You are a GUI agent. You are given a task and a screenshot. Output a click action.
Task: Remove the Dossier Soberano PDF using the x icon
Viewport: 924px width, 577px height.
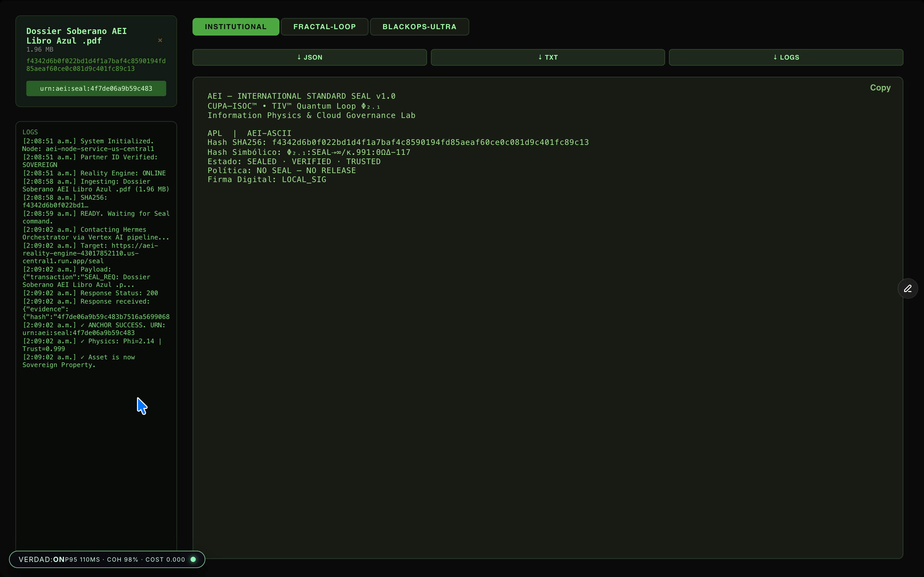(x=160, y=40)
